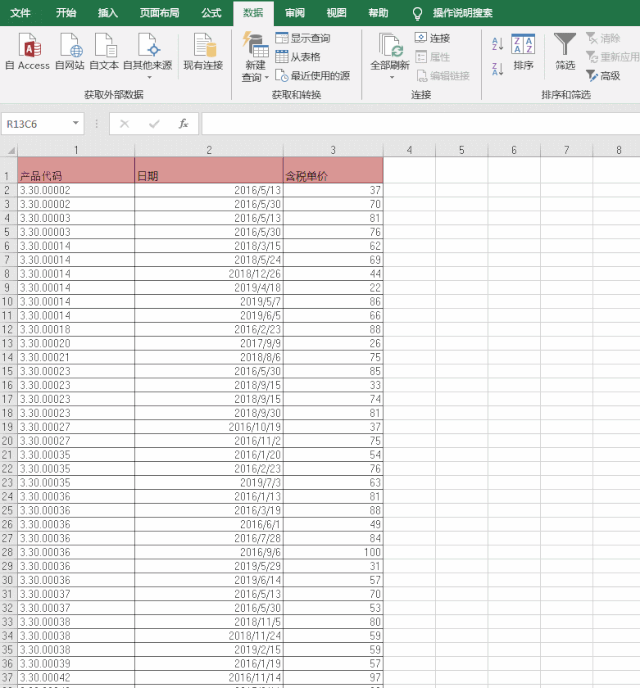Switch to the 审阅 tab

pos(295,13)
